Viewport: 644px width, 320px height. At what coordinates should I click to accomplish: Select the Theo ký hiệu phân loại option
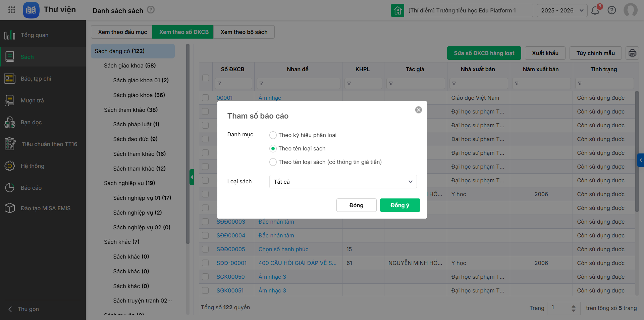pos(273,135)
